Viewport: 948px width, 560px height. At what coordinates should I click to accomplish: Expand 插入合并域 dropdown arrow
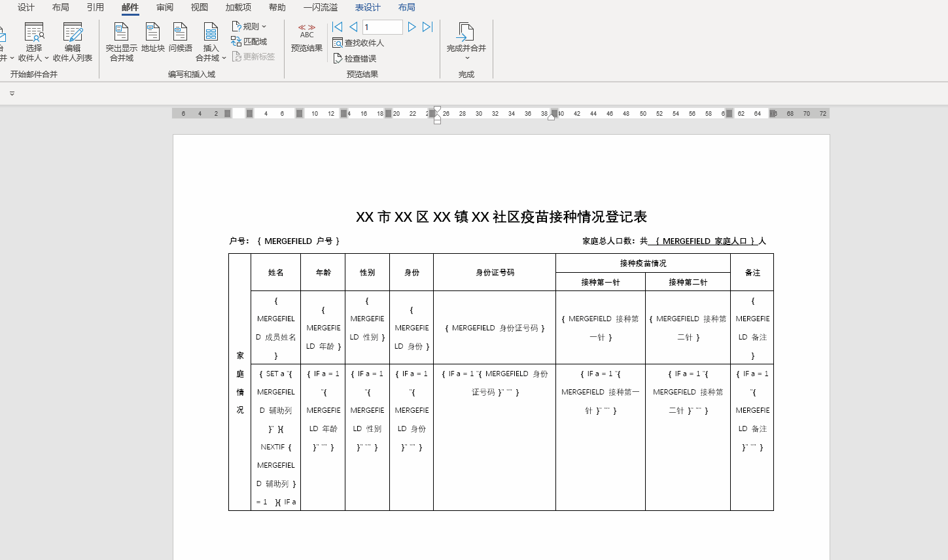pos(224,58)
